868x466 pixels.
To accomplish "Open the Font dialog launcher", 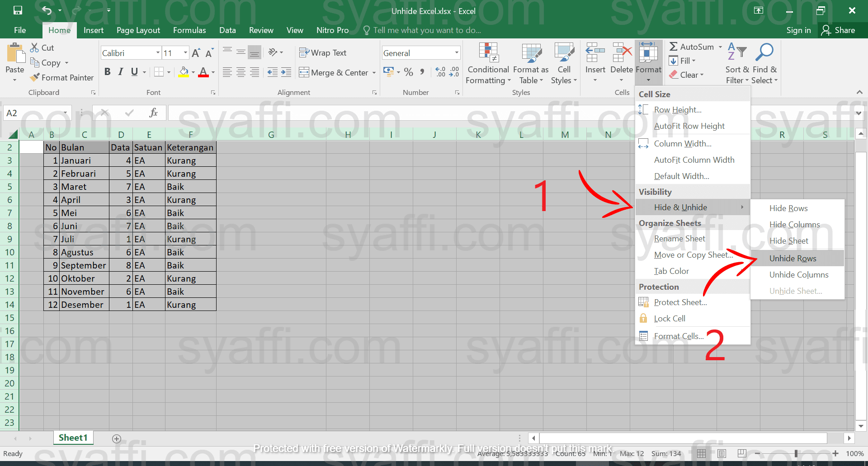I will (x=213, y=93).
